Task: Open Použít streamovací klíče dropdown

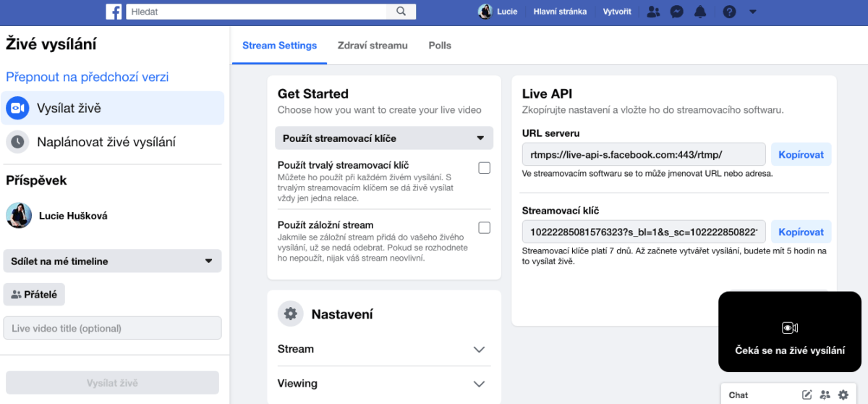Action: (x=384, y=138)
